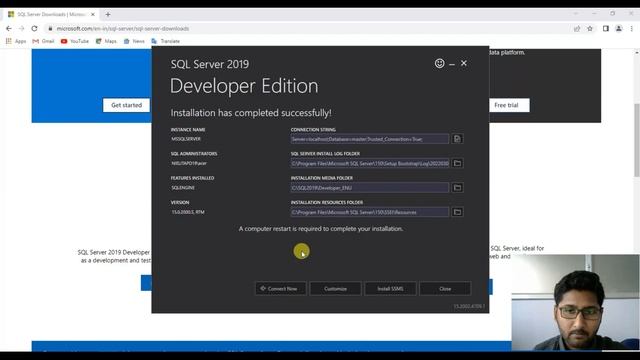Open Chrome three-dot menu
The width and height of the screenshot is (640, 360).
pyautogui.click(x=631, y=29)
